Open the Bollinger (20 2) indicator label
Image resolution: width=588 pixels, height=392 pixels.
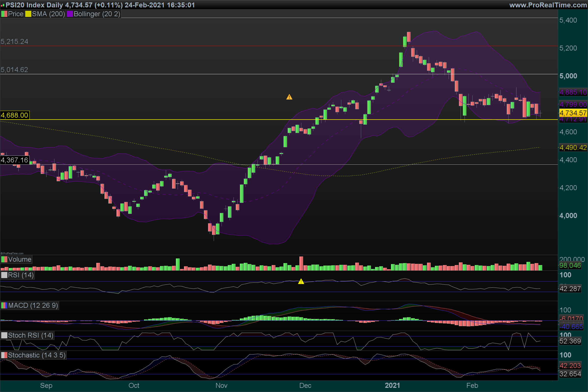coord(97,14)
